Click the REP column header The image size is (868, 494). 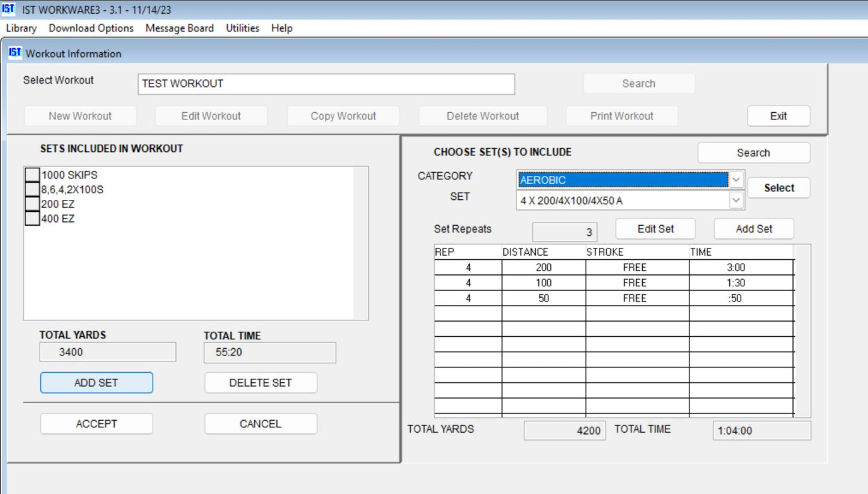(468, 252)
